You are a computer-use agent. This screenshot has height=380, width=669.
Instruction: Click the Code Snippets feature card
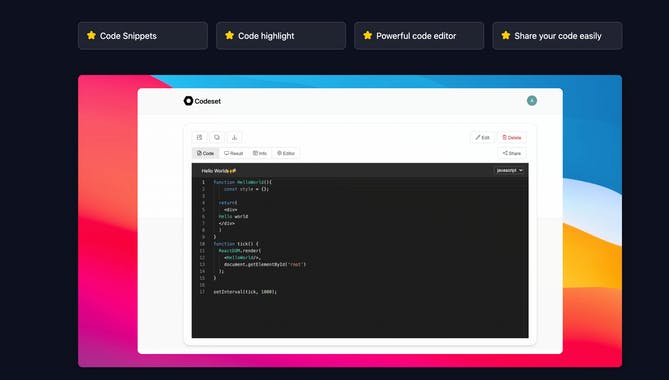click(x=143, y=36)
